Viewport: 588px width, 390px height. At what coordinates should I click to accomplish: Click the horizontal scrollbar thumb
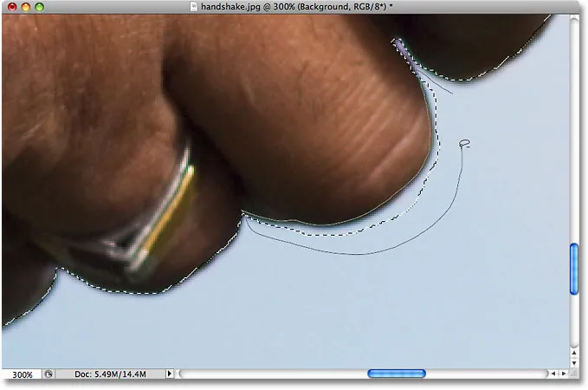point(397,374)
